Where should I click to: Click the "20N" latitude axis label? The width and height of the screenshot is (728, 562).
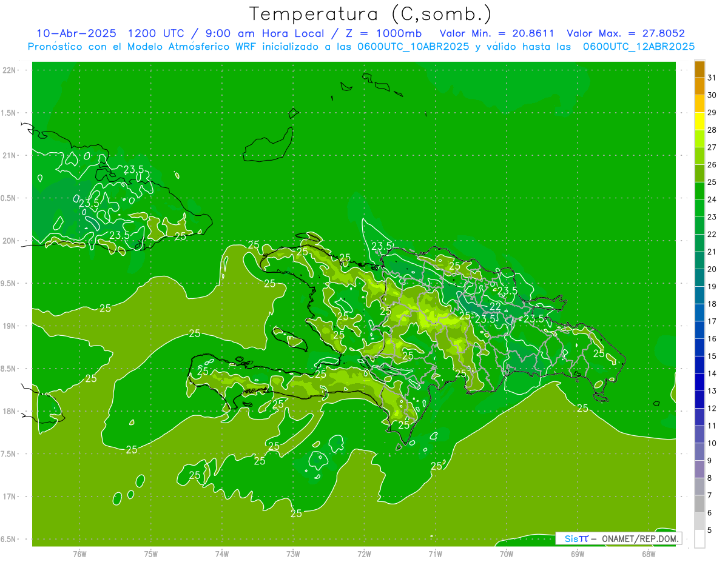click(10, 241)
